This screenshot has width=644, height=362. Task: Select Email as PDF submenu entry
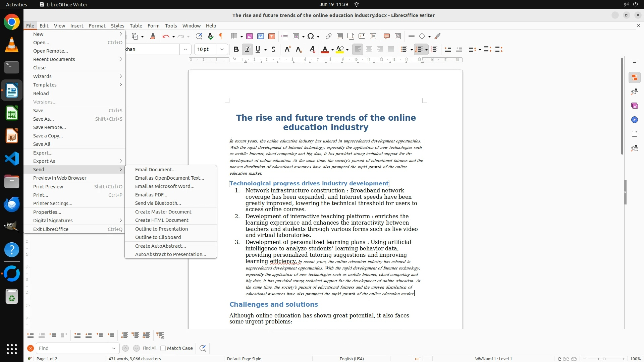click(151, 195)
